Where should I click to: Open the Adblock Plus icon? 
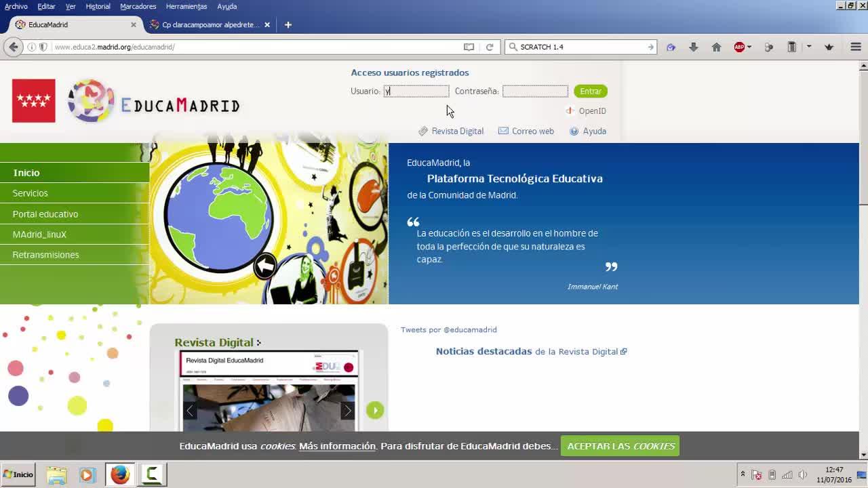tap(739, 47)
